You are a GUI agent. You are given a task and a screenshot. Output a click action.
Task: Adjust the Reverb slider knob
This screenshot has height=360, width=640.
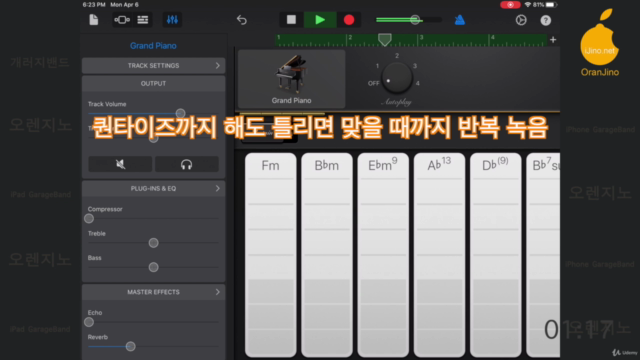tap(130, 347)
